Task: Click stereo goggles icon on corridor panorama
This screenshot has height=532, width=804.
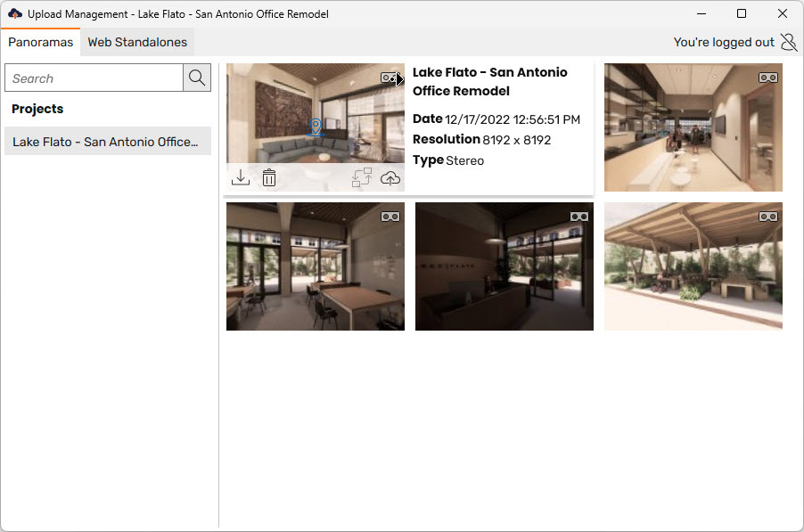Action: pos(768,78)
